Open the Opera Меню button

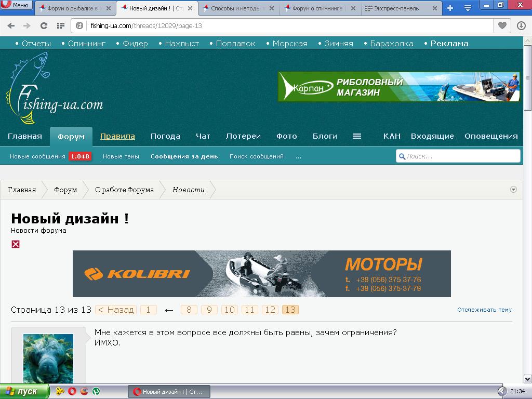[16, 5]
